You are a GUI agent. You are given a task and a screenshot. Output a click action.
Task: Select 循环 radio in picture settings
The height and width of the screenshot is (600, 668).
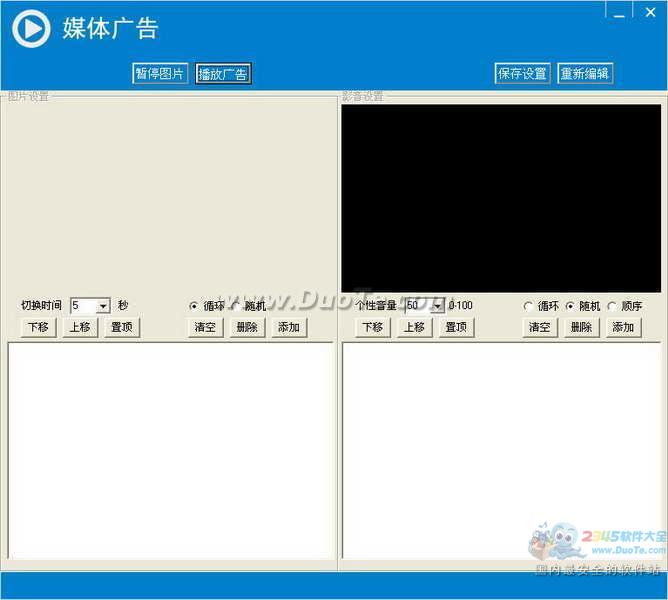[x=194, y=306]
